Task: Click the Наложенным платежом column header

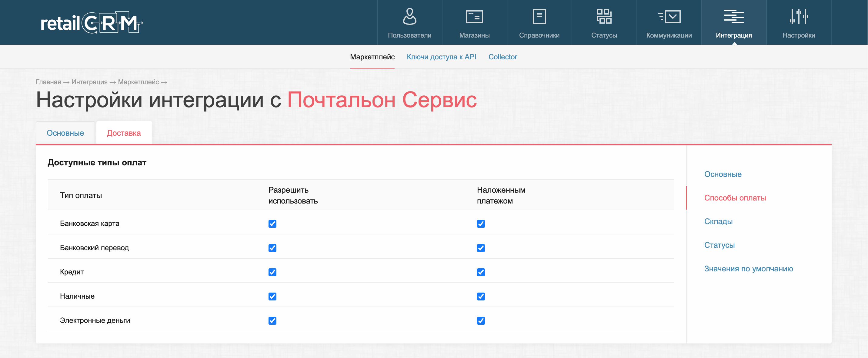Action: (x=501, y=195)
